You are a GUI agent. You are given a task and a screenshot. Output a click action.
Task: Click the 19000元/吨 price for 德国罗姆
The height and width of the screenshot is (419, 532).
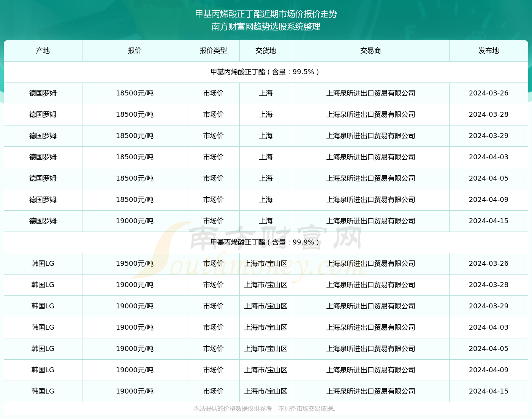point(135,221)
